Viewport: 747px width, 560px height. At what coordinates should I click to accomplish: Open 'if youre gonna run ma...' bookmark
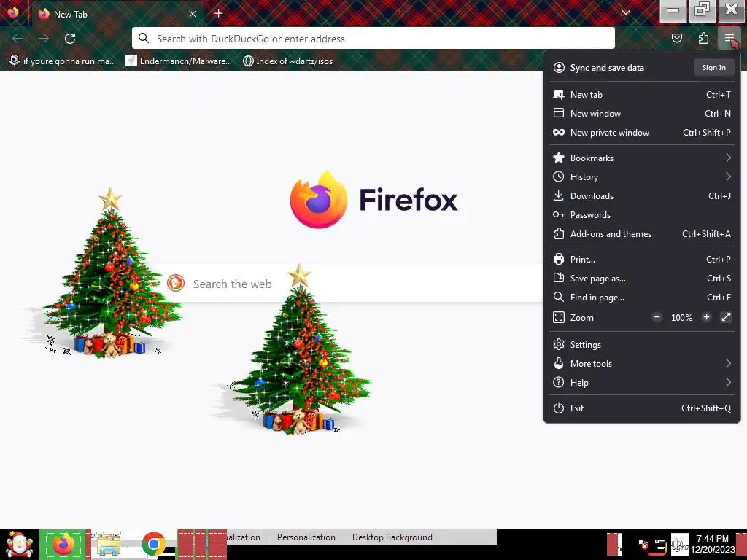pyautogui.click(x=63, y=61)
